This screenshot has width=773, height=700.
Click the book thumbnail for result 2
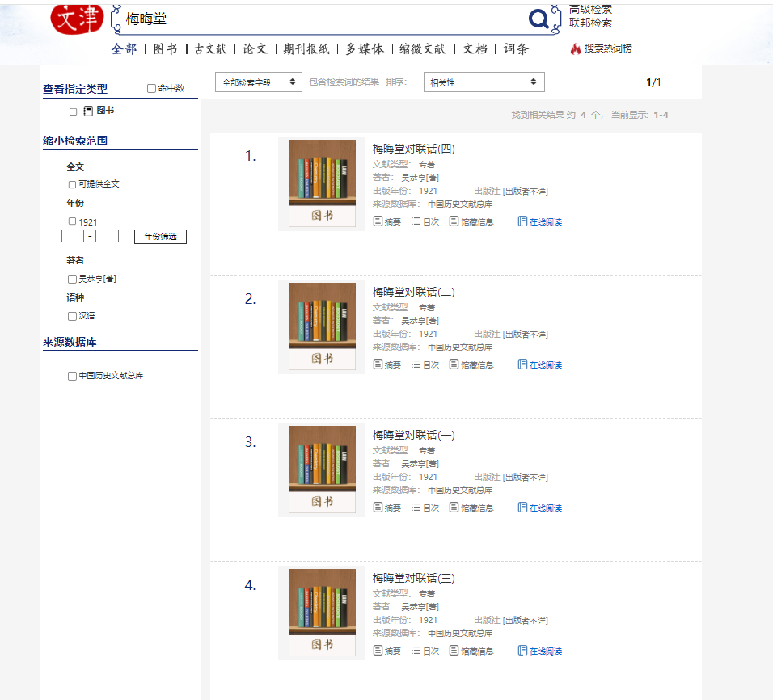(x=322, y=327)
